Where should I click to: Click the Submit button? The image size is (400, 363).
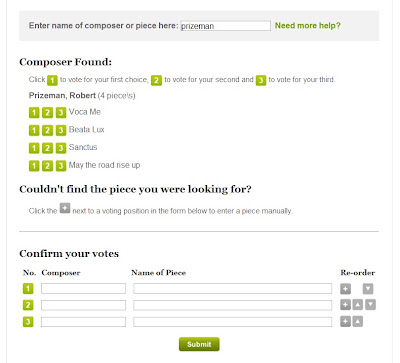tap(199, 344)
